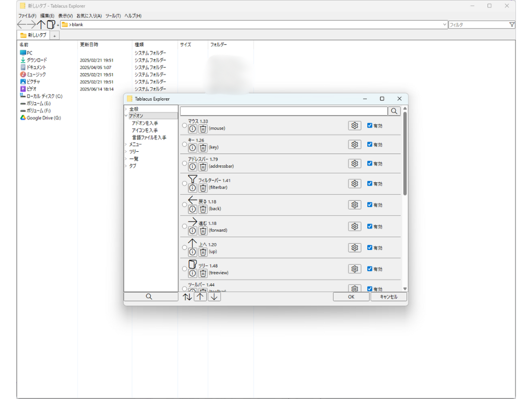The width and height of the screenshot is (532, 399).
Task: Collapse the アドオン tree node
Action: click(126, 116)
